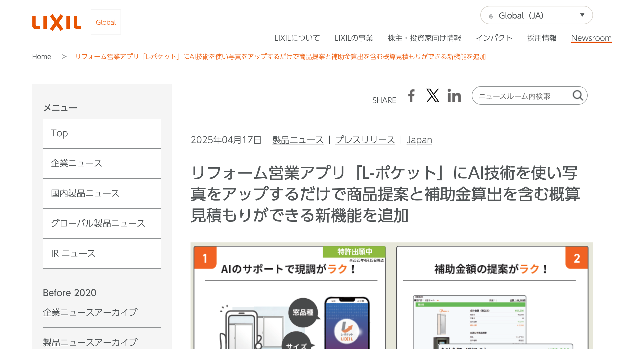Open グローバル製品ニュース in sidebar

pos(102,223)
